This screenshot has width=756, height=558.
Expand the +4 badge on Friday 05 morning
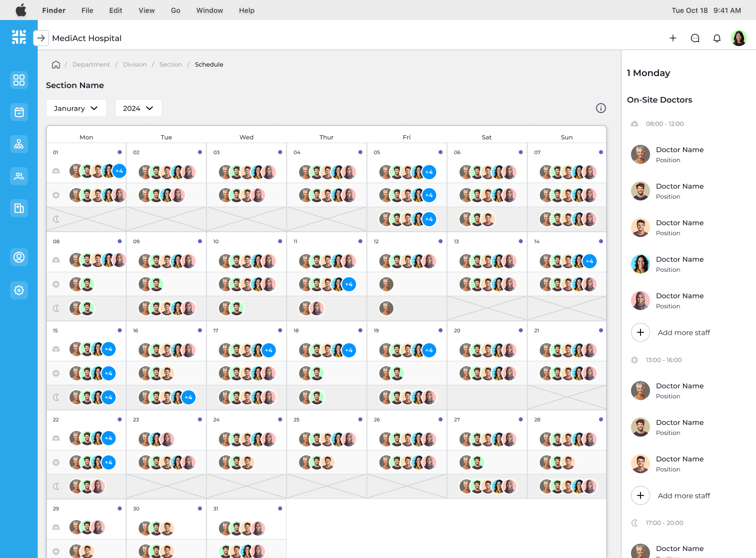429,172
